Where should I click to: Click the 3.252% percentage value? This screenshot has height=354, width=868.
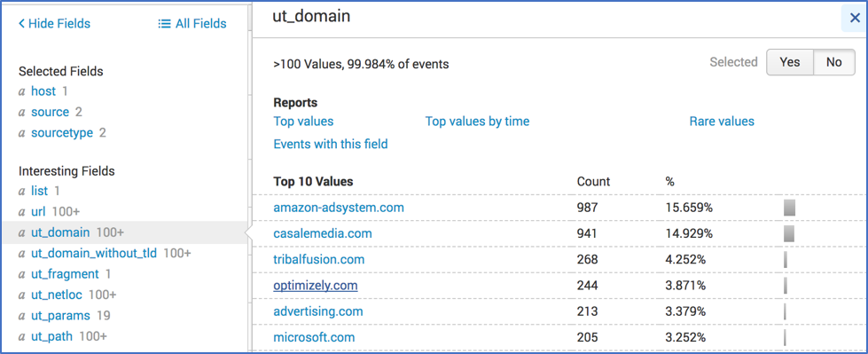click(x=685, y=337)
